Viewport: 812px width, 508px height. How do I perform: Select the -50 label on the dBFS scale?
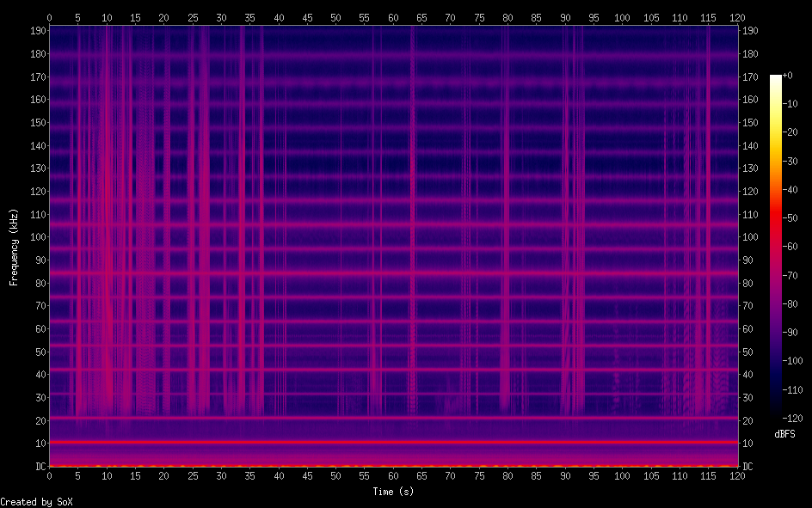(795, 218)
